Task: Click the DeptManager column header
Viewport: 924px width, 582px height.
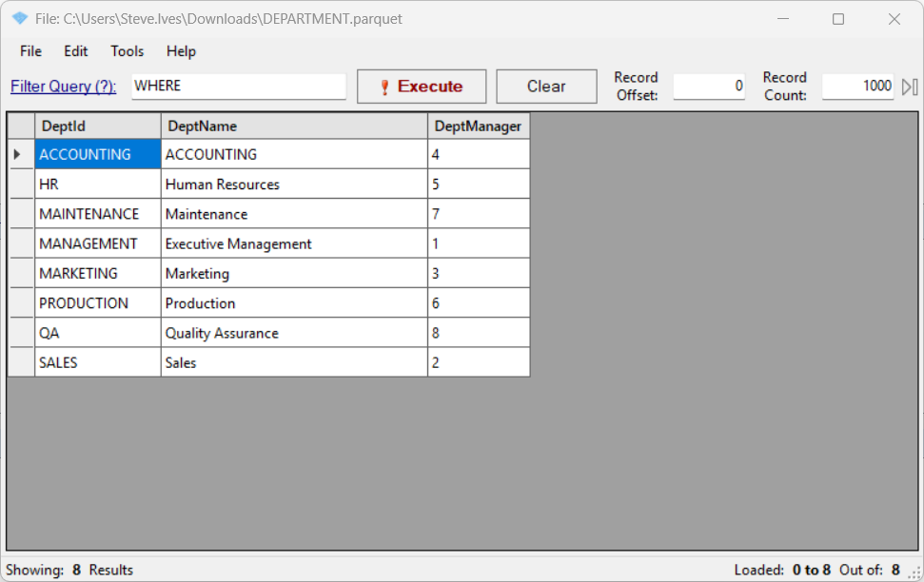Action: point(478,126)
